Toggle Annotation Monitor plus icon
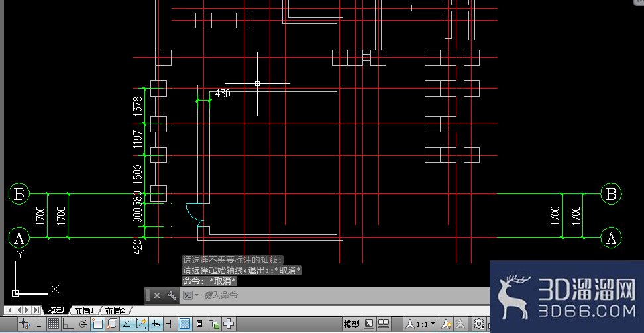The height and width of the screenshot is (333, 644). pos(229,324)
